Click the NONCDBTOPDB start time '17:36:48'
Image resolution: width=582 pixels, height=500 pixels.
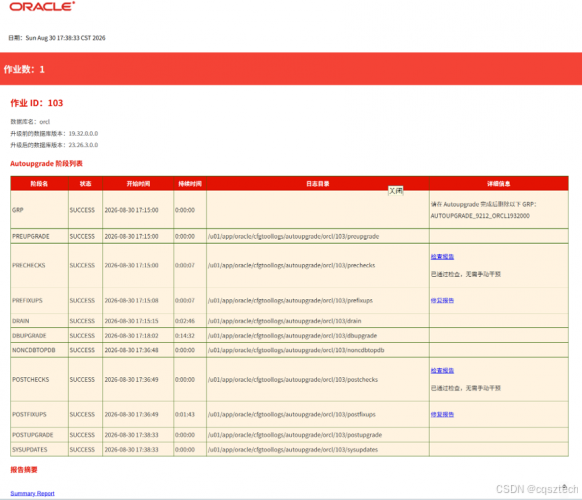pyautogui.click(x=147, y=350)
